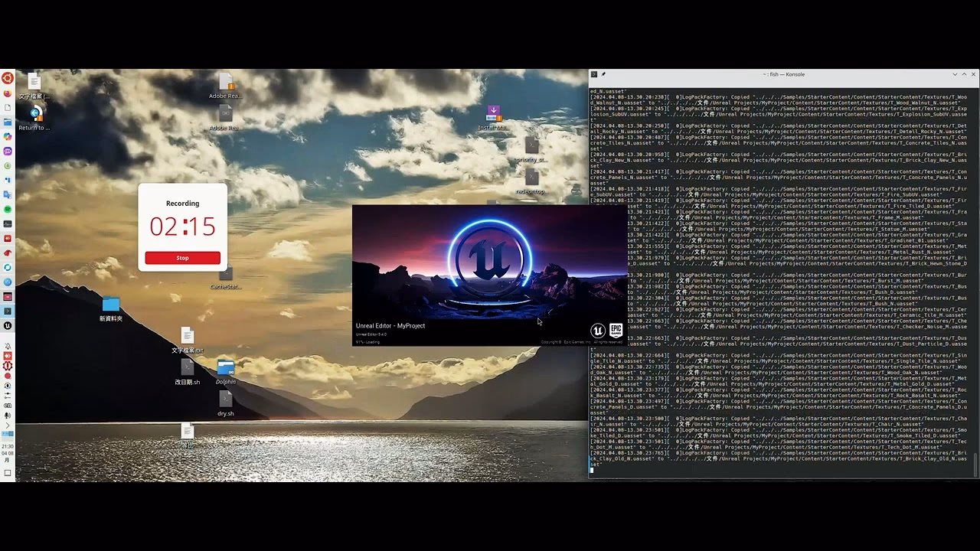Click the 02:15 recording timer
The height and width of the screenshot is (551, 980).
(182, 227)
